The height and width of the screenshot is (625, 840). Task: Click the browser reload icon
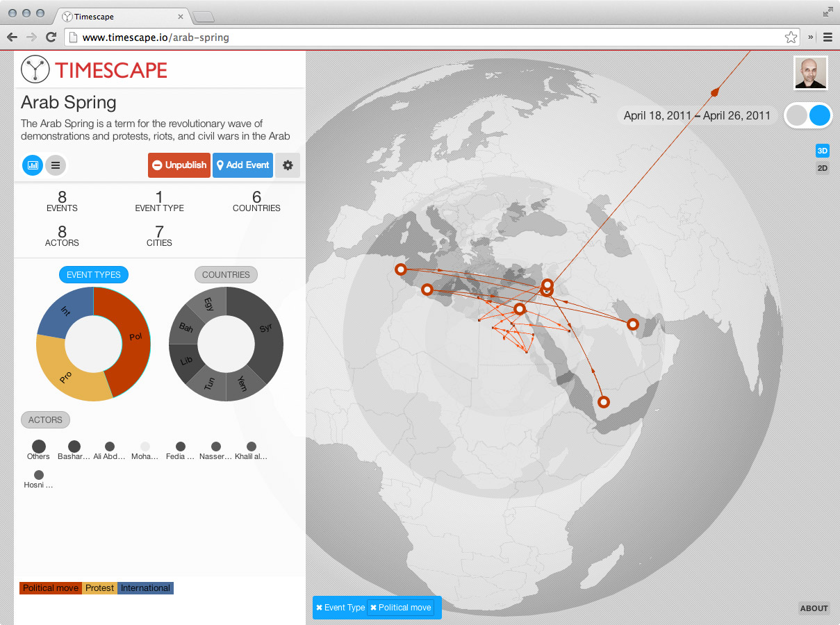tap(51, 37)
